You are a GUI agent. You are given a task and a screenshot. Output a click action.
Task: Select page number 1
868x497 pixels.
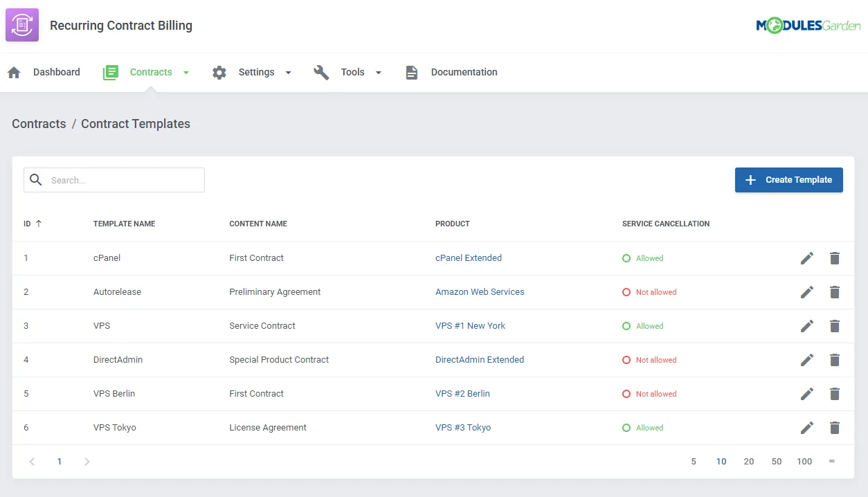tap(60, 462)
